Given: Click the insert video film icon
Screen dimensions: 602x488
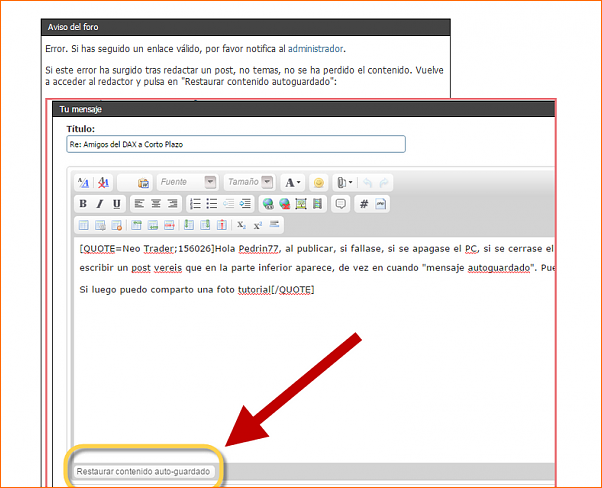Looking at the screenshot, I should [x=317, y=203].
